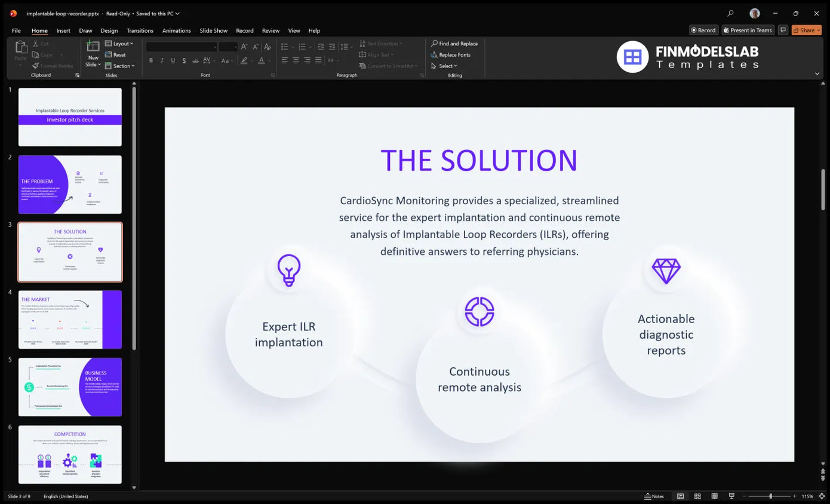Click Replace Fonts

pyautogui.click(x=451, y=55)
